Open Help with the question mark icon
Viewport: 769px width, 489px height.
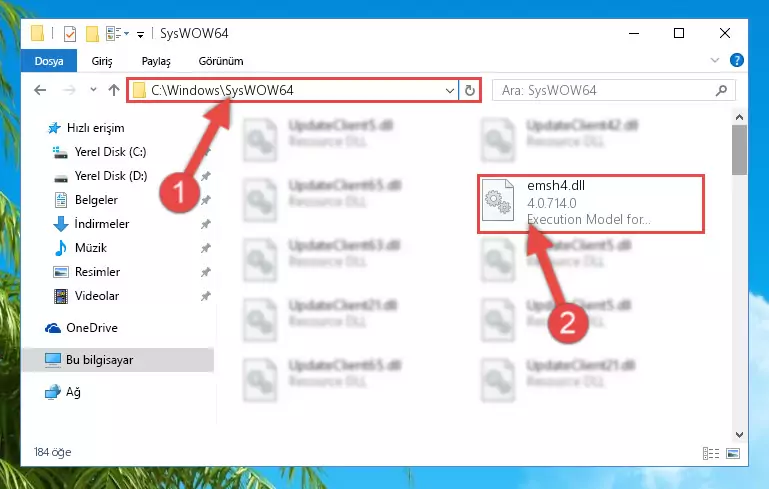point(736,60)
